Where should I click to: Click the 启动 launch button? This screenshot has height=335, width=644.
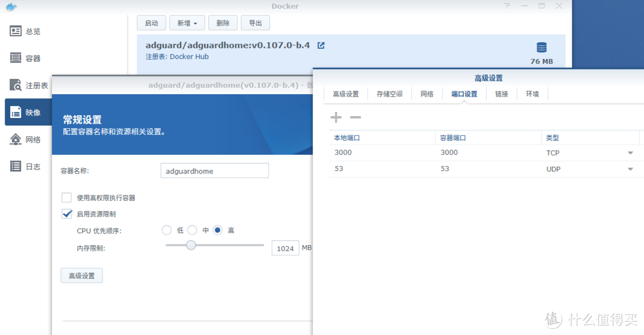pyautogui.click(x=151, y=23)
